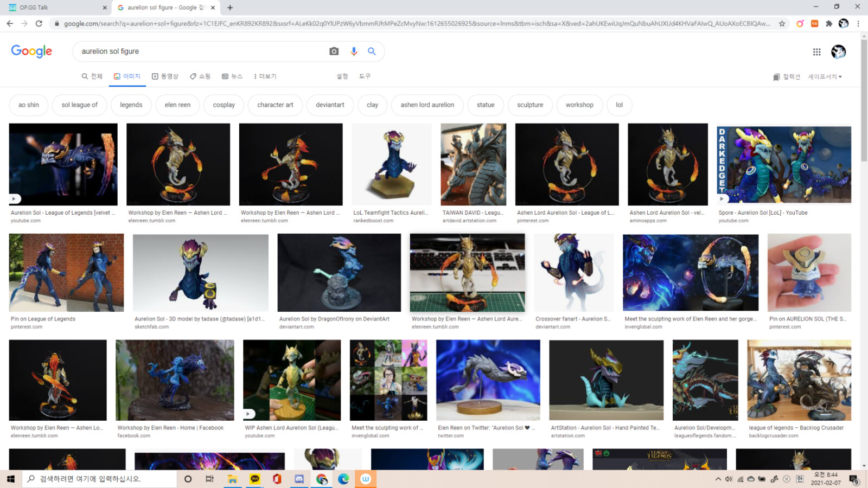Open the 도구 (Tools) options
The height and width of the screenshot is (488, 868).
[x=365, y=76]
